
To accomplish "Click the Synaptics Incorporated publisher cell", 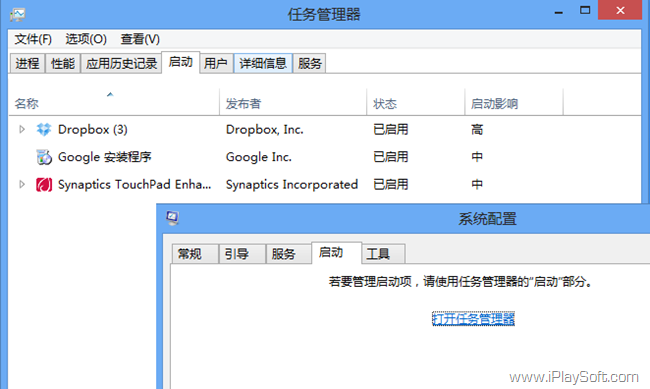I will [291, 185].
